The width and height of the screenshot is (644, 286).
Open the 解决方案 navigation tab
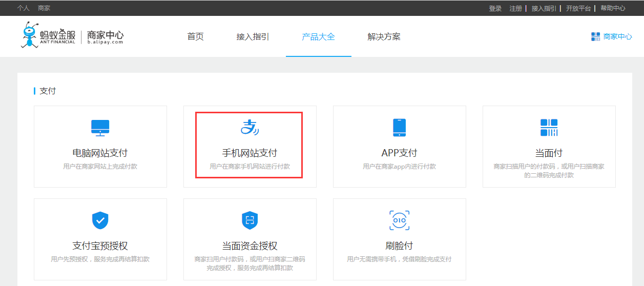pos(384,37)
